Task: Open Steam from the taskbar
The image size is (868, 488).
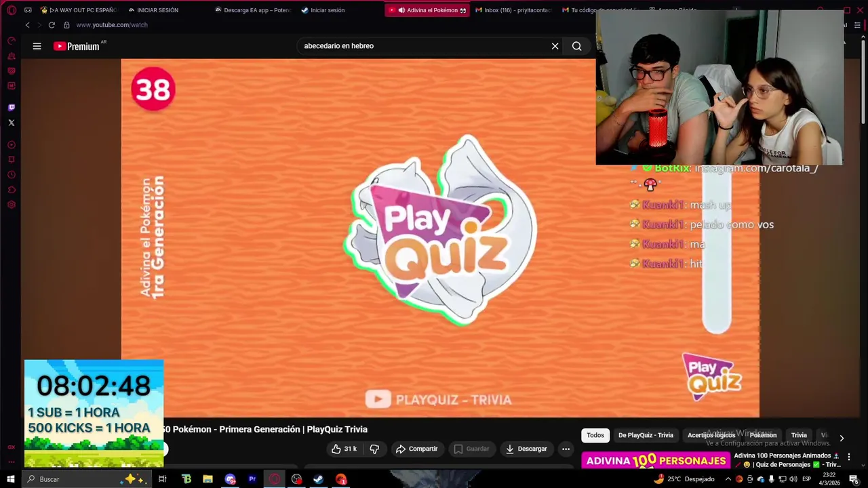Action: [x=318, y=479]
